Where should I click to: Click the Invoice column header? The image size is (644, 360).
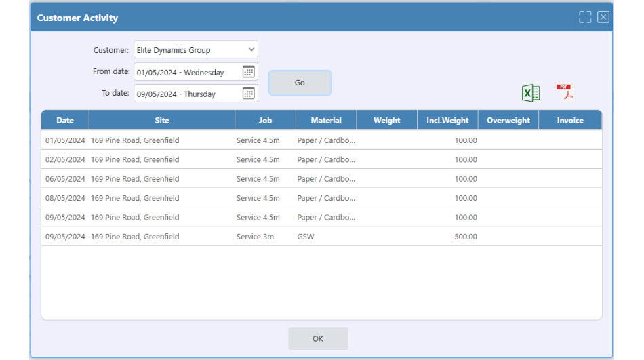point(570,121)
